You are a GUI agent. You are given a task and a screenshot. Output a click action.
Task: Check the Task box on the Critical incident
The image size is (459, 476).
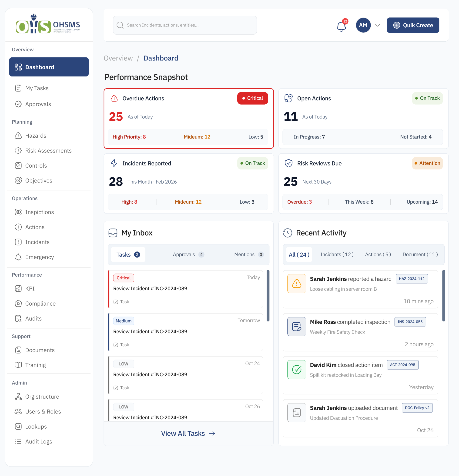point(116,302)
